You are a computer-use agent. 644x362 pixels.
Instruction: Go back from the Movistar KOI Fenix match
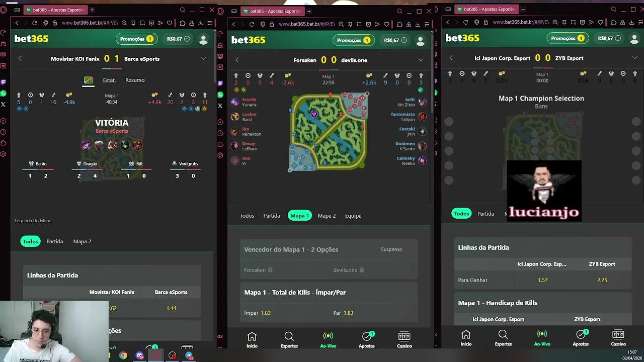tap(20, 59)
